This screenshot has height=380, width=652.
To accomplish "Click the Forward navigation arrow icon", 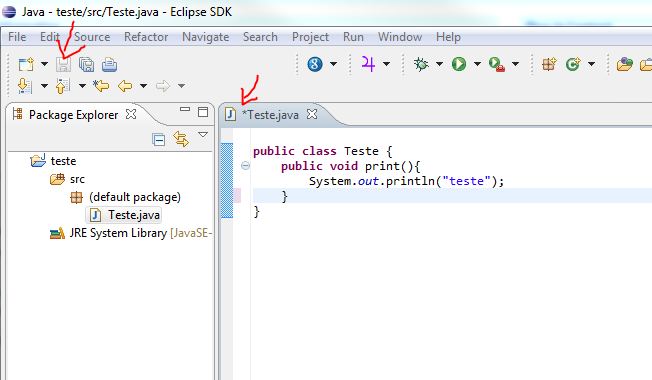I will click(163, 86).
